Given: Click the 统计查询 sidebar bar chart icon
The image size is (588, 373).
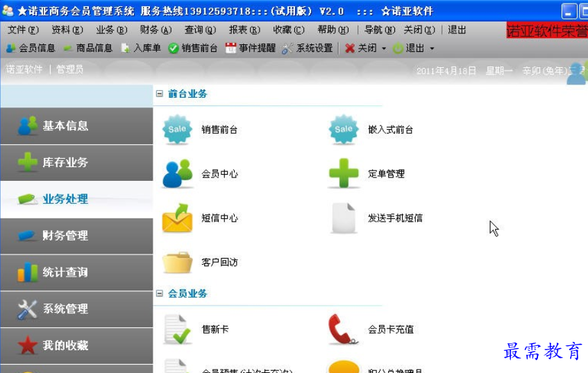Looking at the screenshot, I should (27, 272).
